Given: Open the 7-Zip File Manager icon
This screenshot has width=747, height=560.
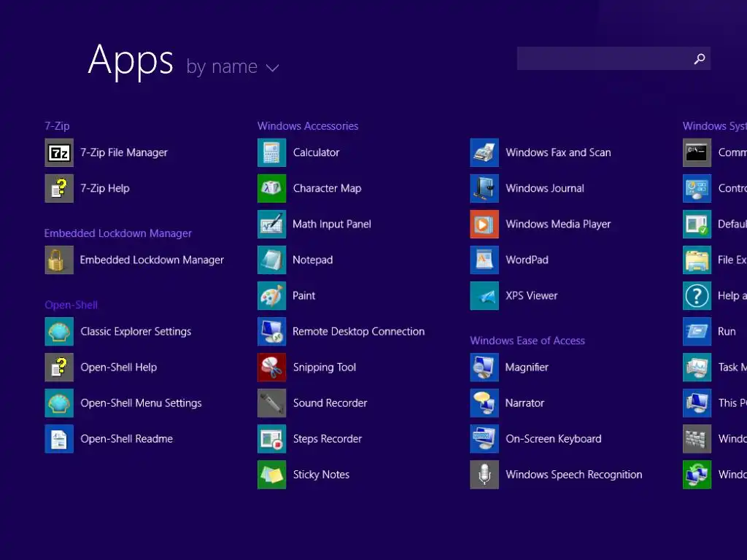Looking at the screenshot, I should tap(59, 152).
